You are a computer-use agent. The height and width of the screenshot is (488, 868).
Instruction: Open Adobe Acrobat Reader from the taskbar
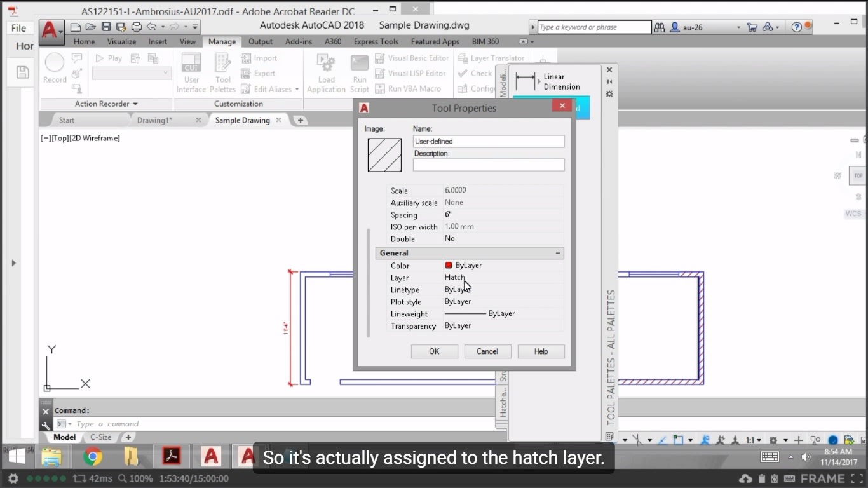(171, 456)
